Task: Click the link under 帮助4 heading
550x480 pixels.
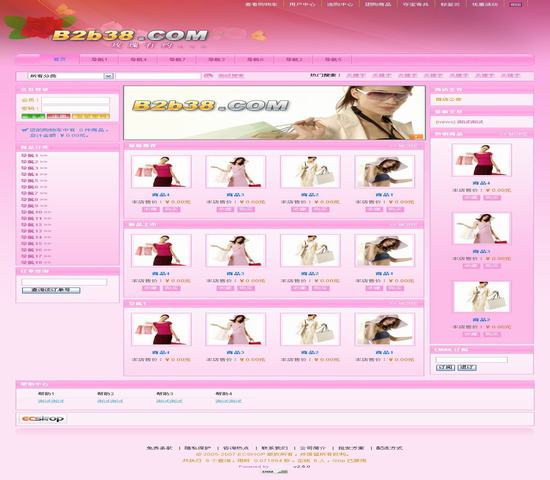Action: 229,401
